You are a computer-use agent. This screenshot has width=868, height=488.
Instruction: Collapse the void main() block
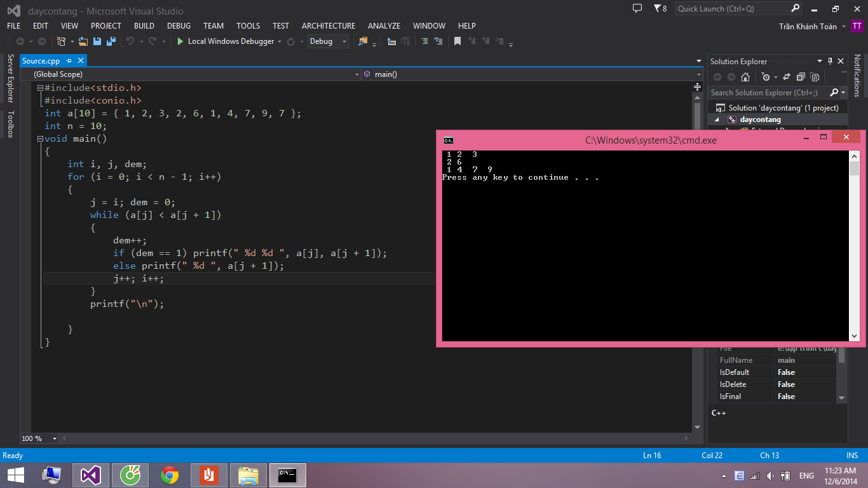tap(40, 139)
